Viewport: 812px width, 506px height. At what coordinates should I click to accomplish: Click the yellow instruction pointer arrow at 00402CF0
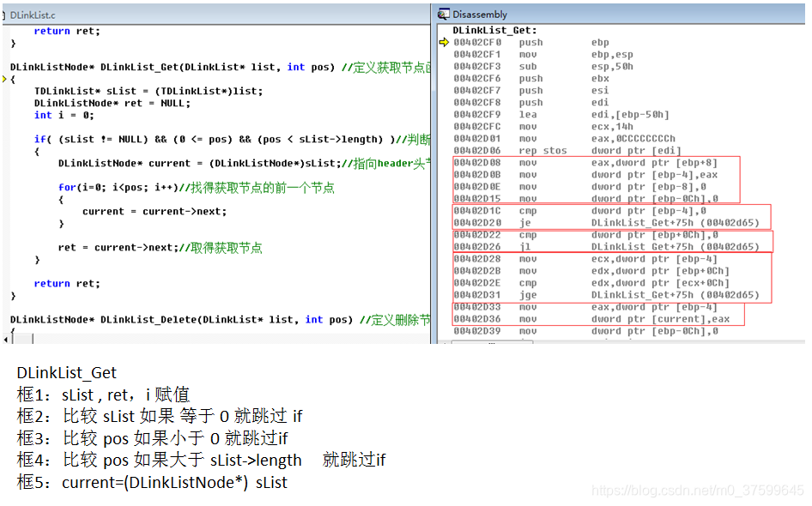coord(444,42)
